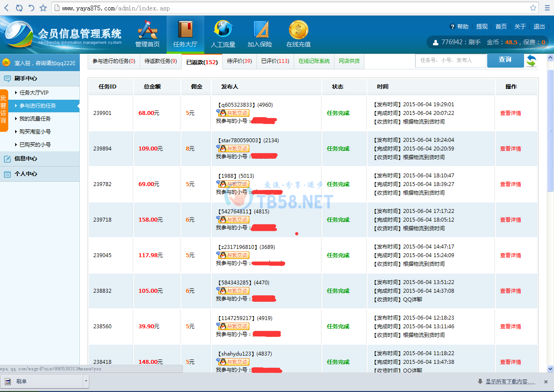This screenshot has width=554, height=392.
Task: Click the 刷单 downloaded file item
Action: click(x=42, y=382)
